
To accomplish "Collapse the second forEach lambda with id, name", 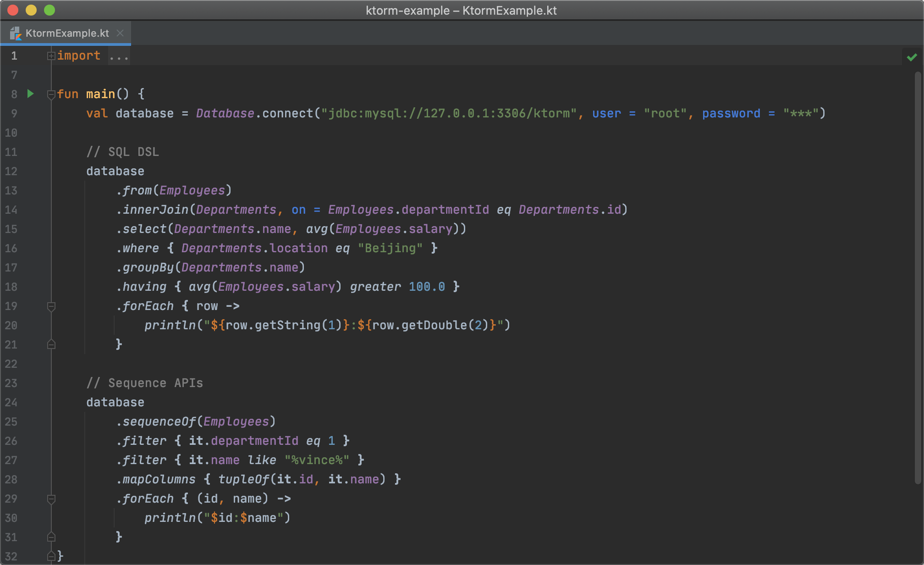I will click(51, 499).
